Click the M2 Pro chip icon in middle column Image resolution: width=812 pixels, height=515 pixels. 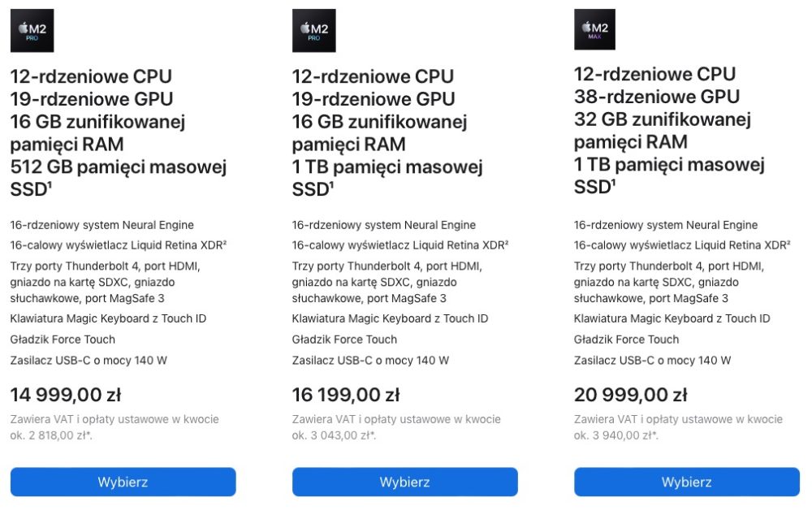click(x=313, y=31)
